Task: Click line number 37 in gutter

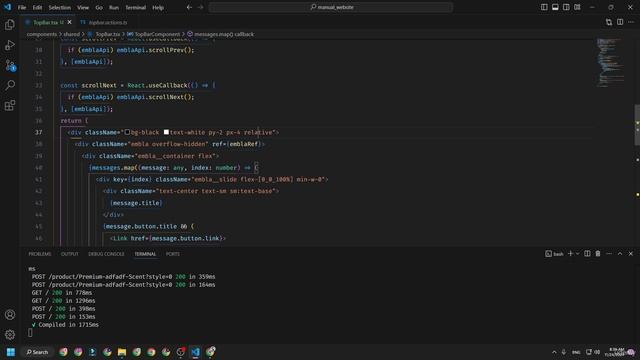Action: click(x=38, y=132)
